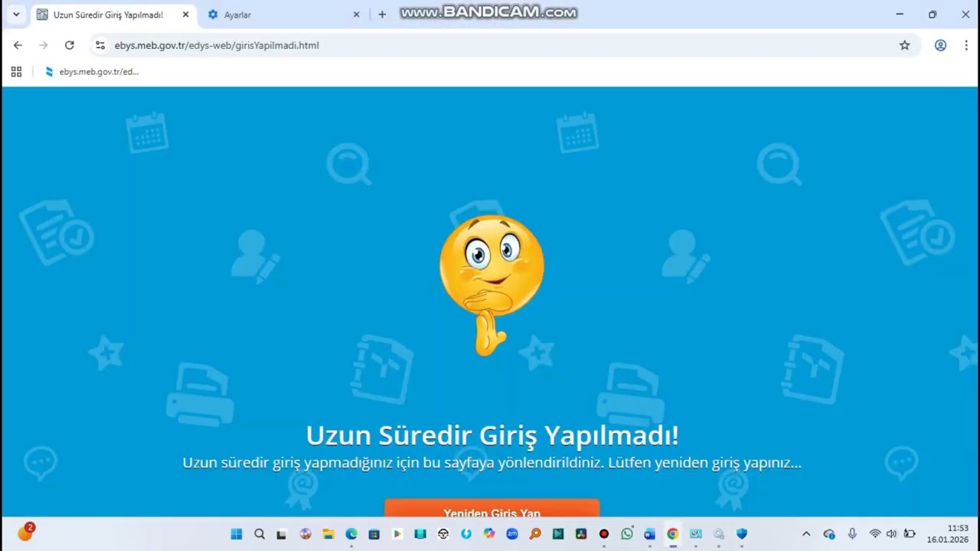Open Task View on the taskbar

(x=281, y=534)
